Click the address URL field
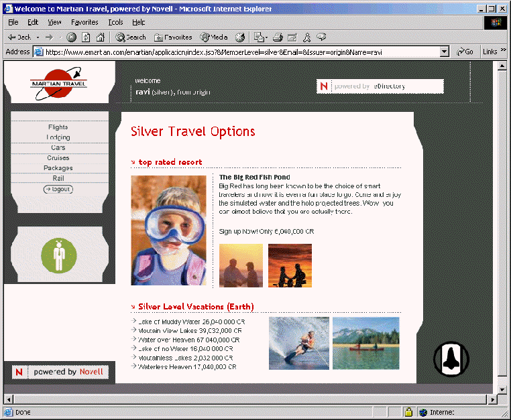Image resolution: width=511 pixels, height=420 pixels. click(x=241, y=52)
